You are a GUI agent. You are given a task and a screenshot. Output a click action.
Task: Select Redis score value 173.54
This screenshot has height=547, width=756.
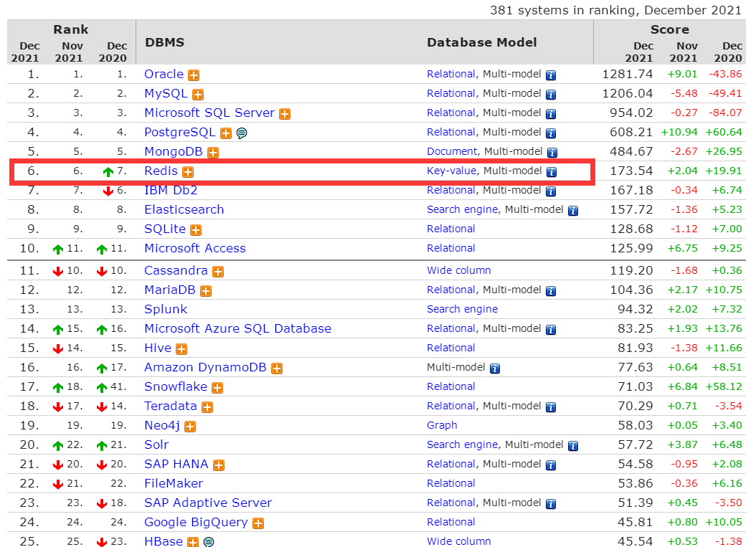[x=631, y=171]
